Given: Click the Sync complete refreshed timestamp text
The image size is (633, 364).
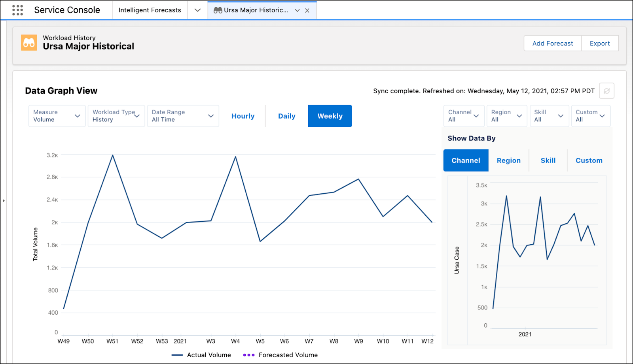Looking at the screenshot, I should point(484,91).
